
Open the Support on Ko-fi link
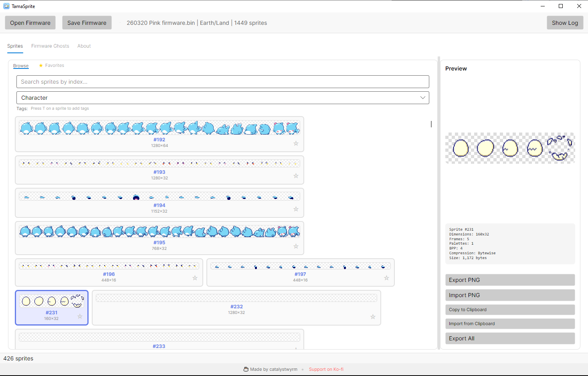(x=326, y=369)
